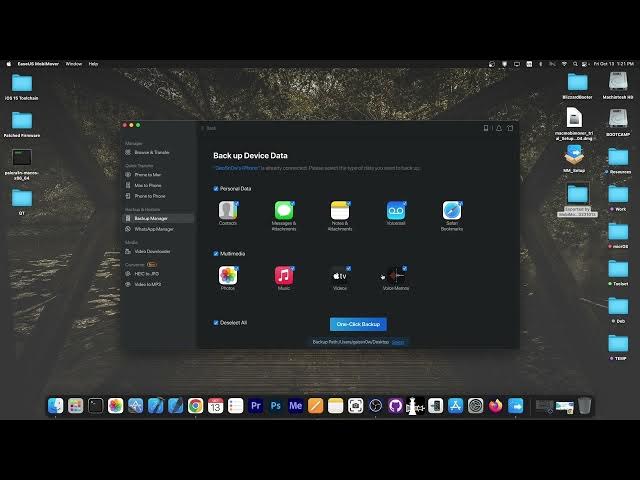This screenshot has width=640, height=480.
Task: Uncheck Messages & Attachments tile checkbox
Action: point(293,203)
